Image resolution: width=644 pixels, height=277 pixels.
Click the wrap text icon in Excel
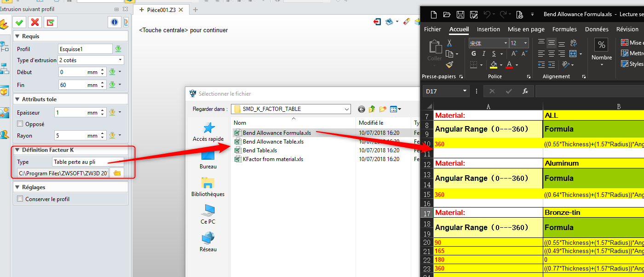573,43
